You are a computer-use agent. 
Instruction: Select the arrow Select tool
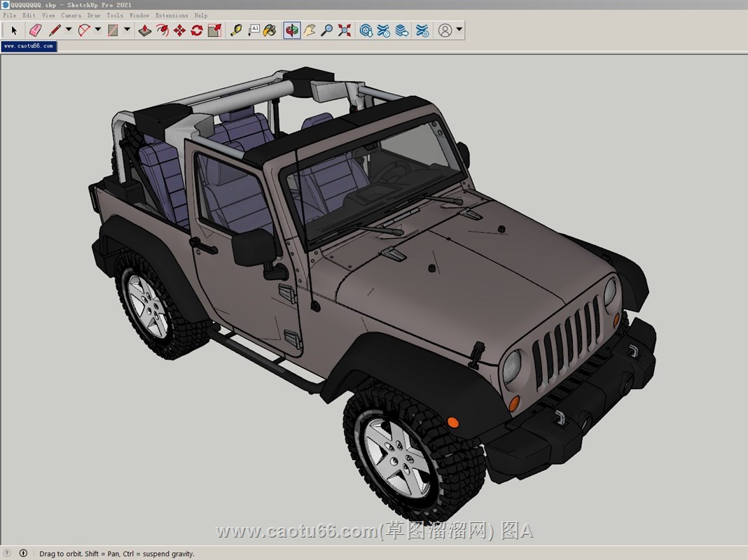click(x=13, y=30)
